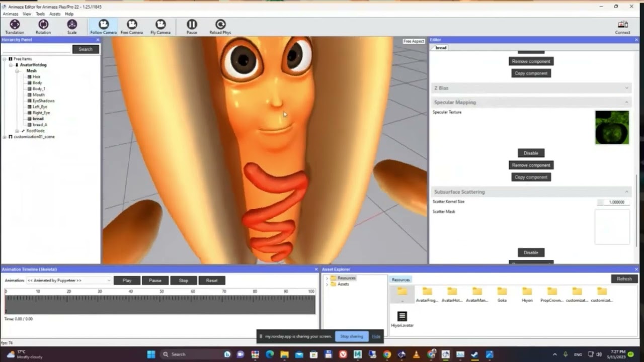Remove the Specular Mapping component
The image size is (644, 362).
pyautogui.click(x=531, y=165)
